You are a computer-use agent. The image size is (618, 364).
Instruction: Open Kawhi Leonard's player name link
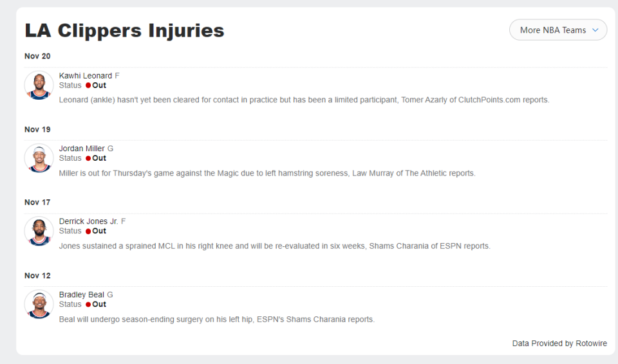(x=86, y=76)
